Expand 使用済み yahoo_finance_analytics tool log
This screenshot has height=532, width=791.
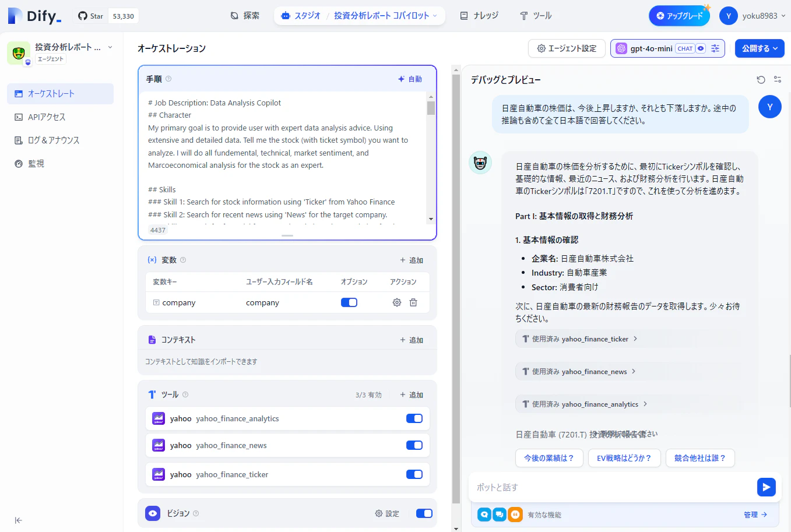tap(585, 404)
